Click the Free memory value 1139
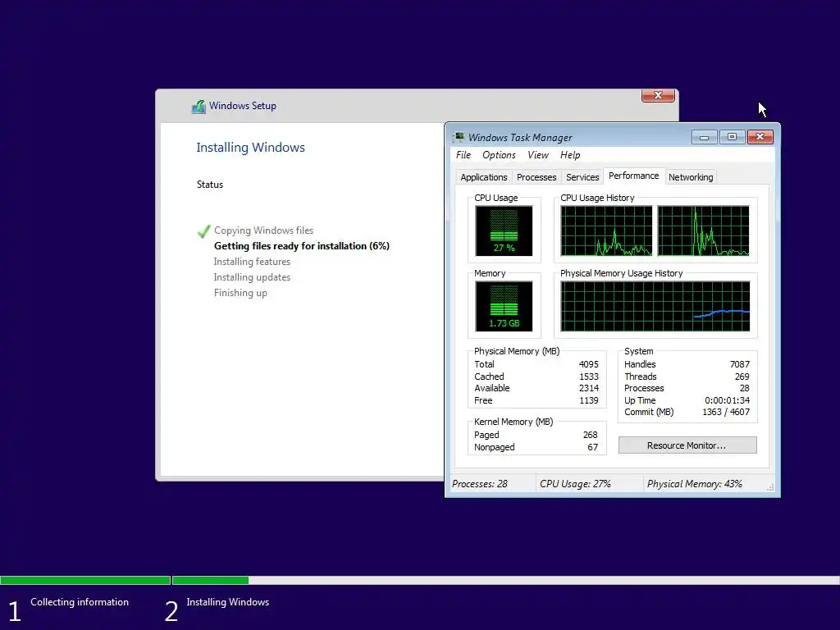The width and height of the screenshot is (840, 630). [589, 400]
